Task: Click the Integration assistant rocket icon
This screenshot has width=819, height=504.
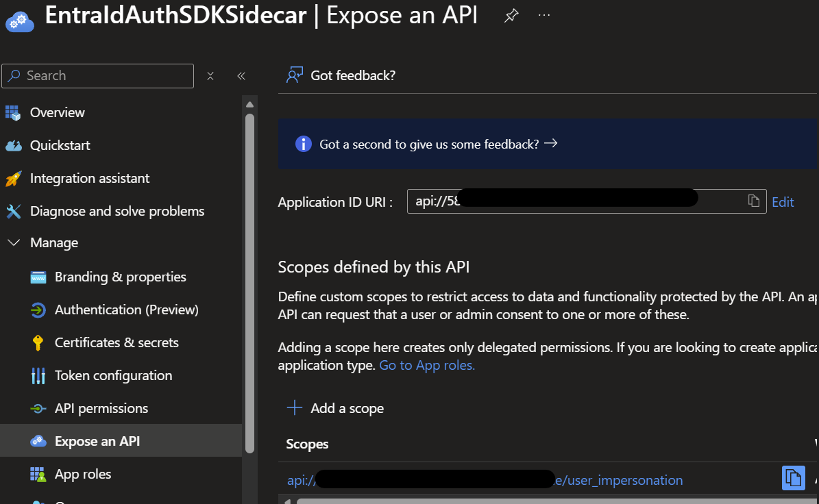Action: [13, 179]
